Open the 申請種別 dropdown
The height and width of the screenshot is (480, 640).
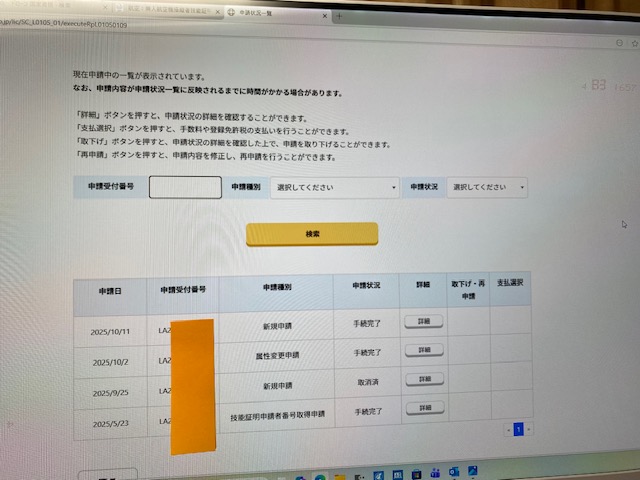point(335,187)
